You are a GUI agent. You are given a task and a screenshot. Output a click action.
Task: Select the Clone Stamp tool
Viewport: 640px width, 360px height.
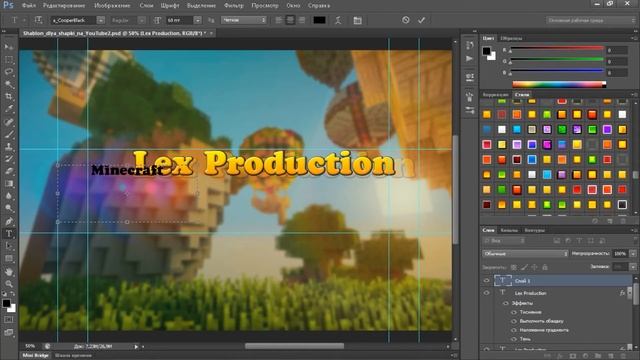point(9,147)
